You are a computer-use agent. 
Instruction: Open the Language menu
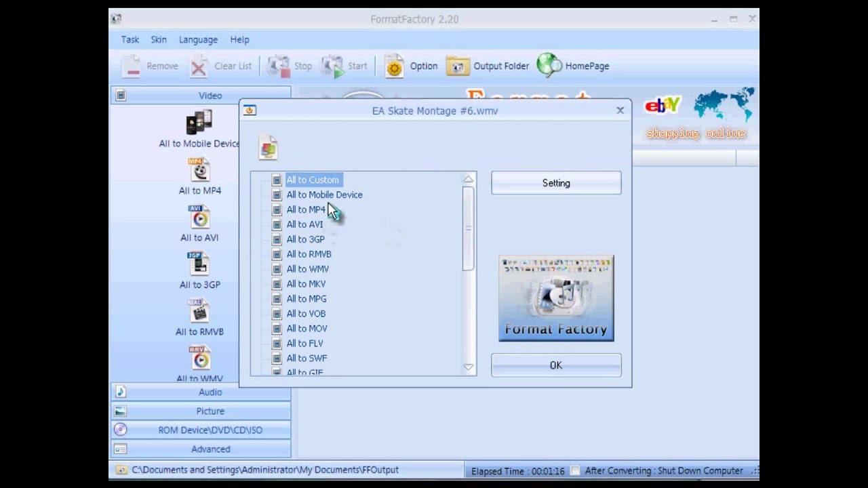tap(198, 40)
